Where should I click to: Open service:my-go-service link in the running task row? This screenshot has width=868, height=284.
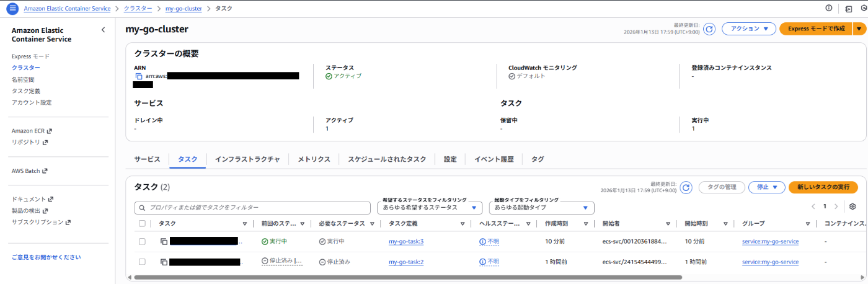coord(770,241)
